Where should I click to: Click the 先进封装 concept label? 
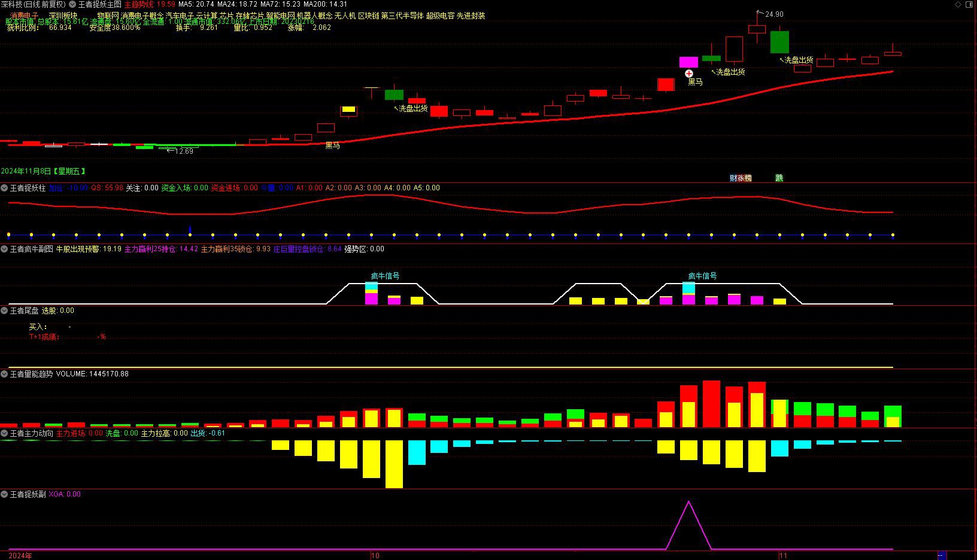point(471,16)
